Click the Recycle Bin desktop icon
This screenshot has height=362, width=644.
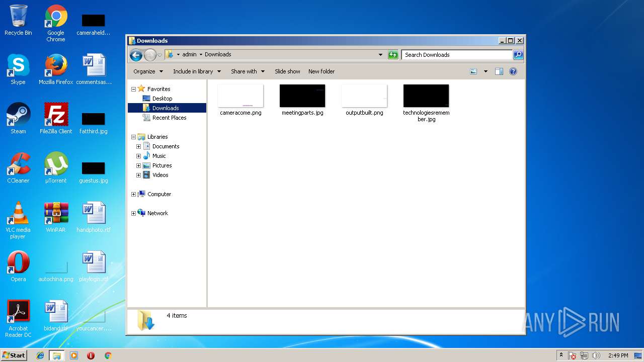click(18, 20)
